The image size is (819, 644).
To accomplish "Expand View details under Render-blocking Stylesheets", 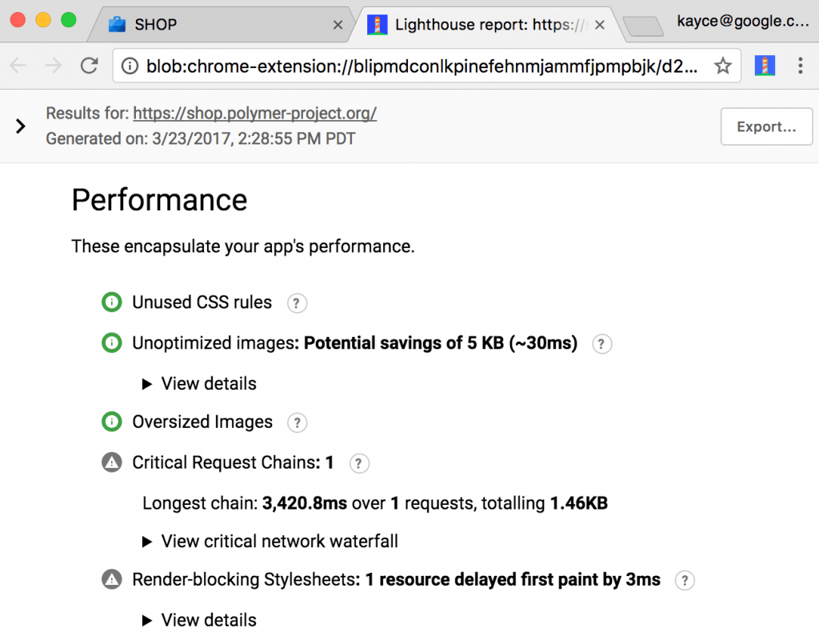I will [200, 620].
